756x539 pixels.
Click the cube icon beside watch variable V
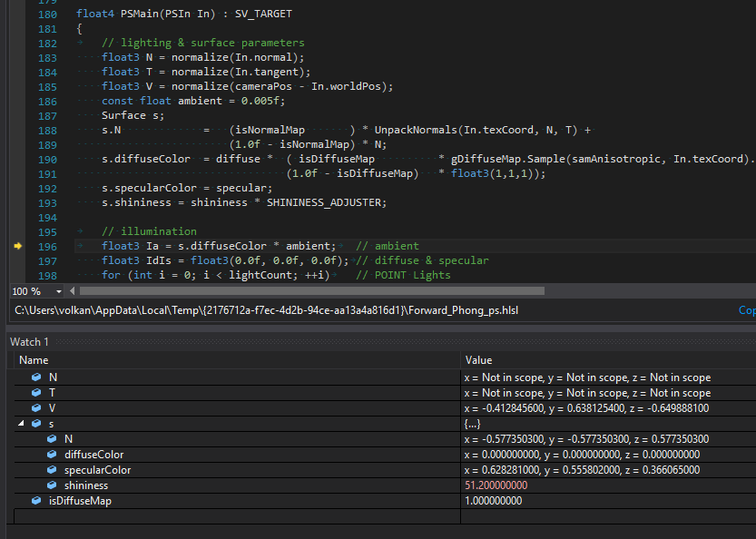[36, 408]
